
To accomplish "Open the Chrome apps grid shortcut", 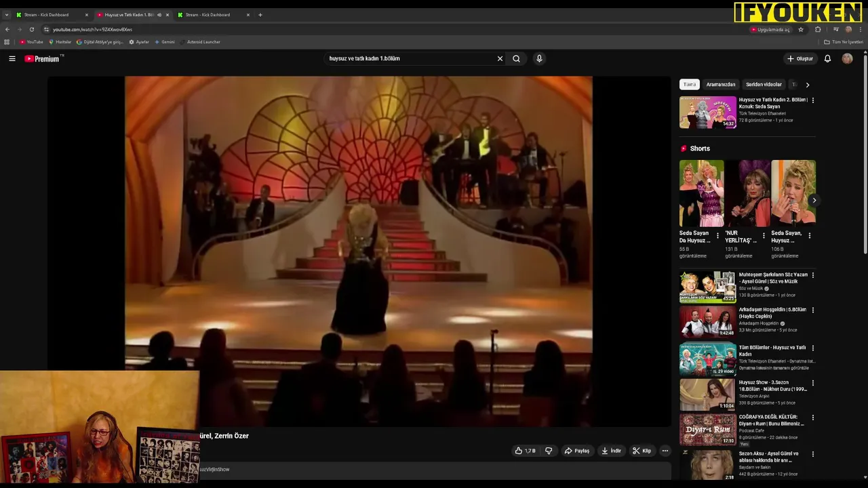I will pyautogui.click(x=7, y=42).
